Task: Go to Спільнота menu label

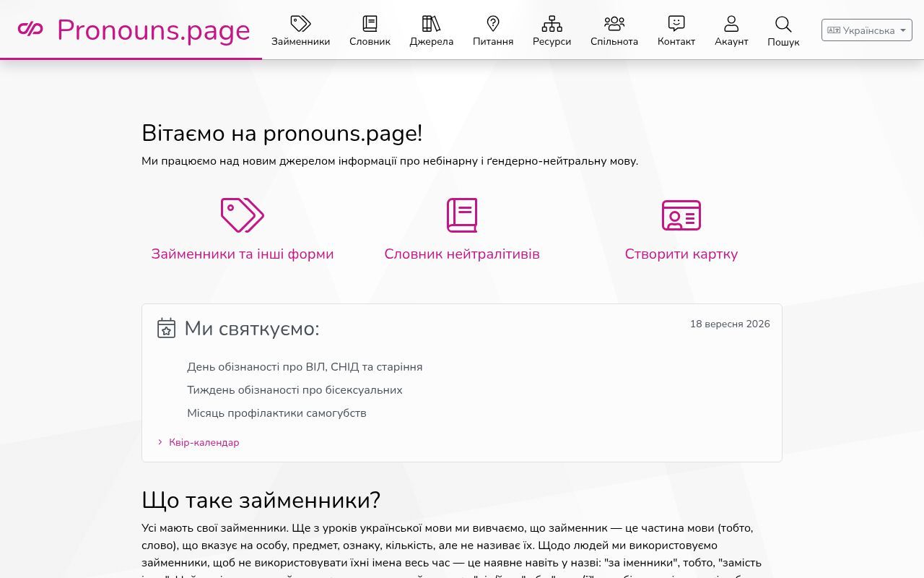Action: click(x=614, y=41)
